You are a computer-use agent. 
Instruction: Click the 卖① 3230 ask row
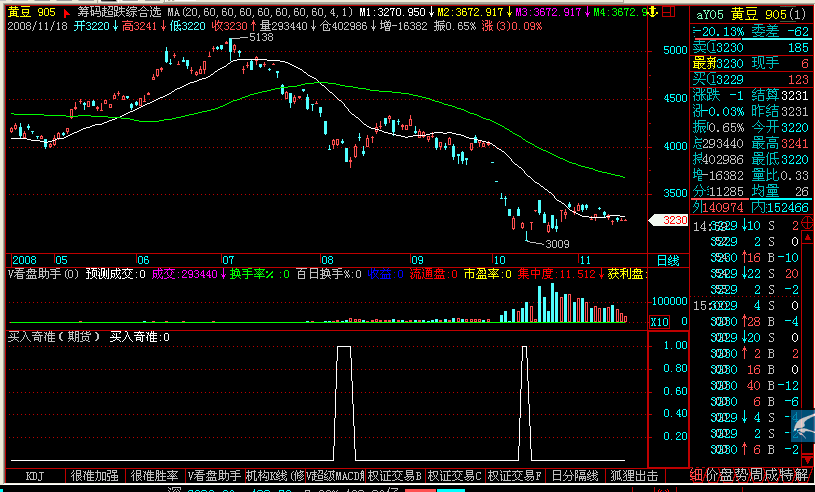tap(751, 48)
